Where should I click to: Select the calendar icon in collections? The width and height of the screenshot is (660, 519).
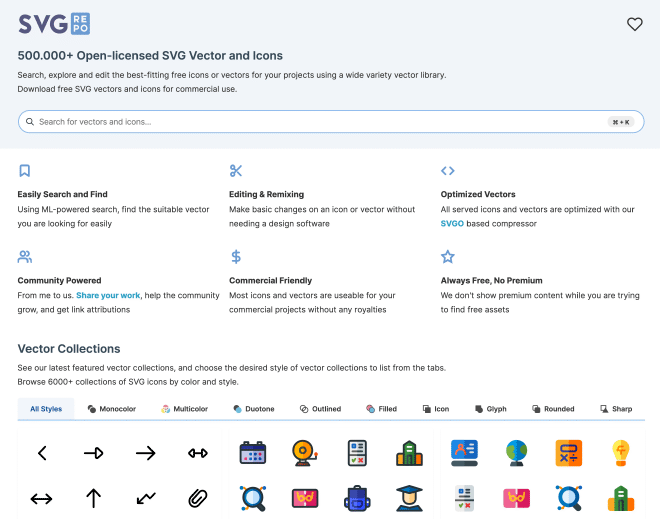[252, 453]
